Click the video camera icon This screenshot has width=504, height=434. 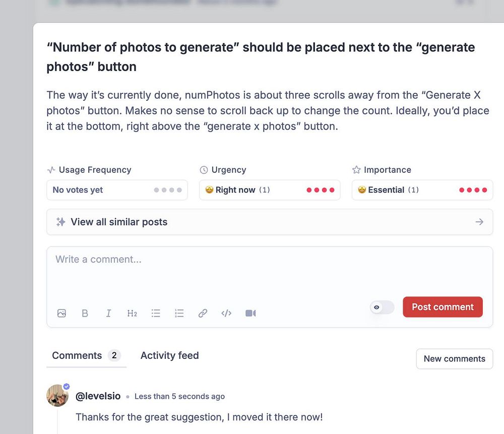250,313
